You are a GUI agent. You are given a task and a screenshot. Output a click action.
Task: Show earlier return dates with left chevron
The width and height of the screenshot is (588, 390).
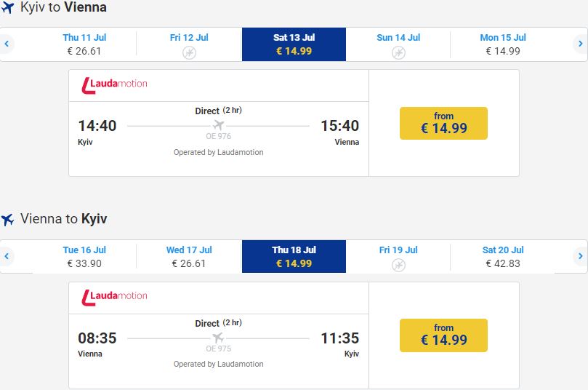point(7,256)
